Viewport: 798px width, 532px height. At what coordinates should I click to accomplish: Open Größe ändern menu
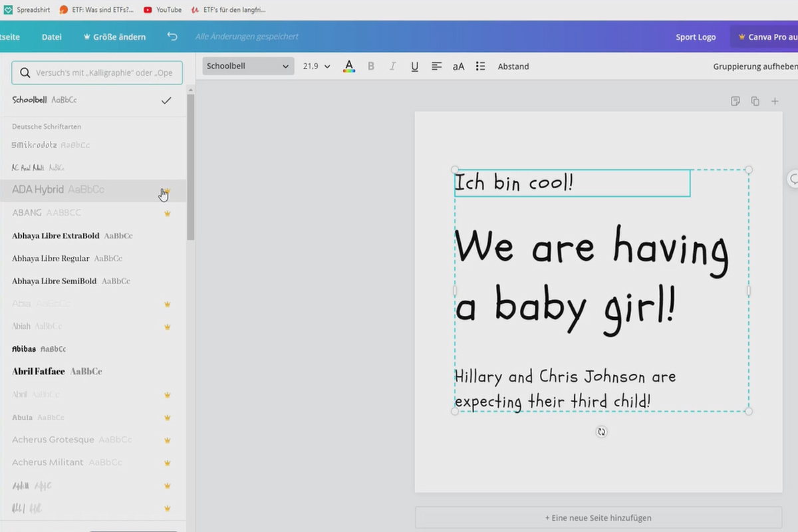tap(114, 37)
